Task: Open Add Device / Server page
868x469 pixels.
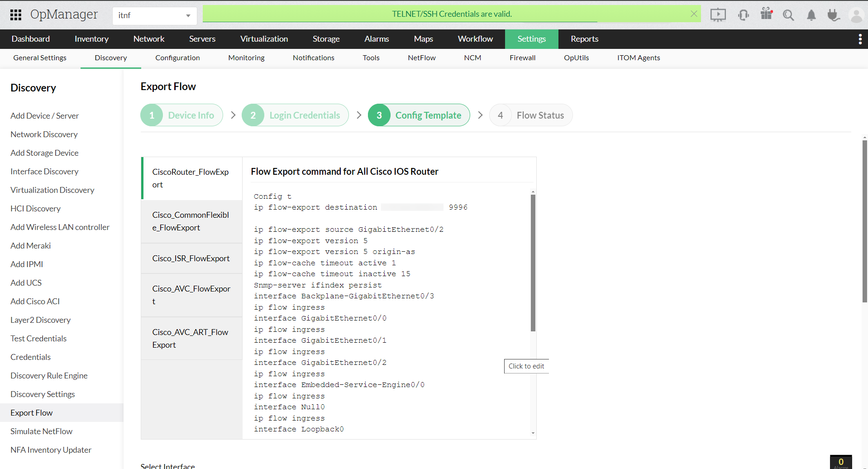Action: coord(44,116)
